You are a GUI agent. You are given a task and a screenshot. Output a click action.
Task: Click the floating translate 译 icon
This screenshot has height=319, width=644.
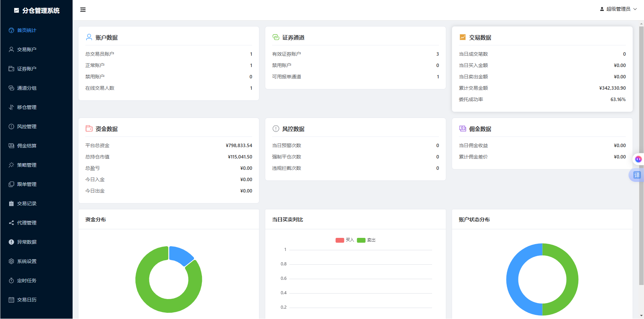637,175
